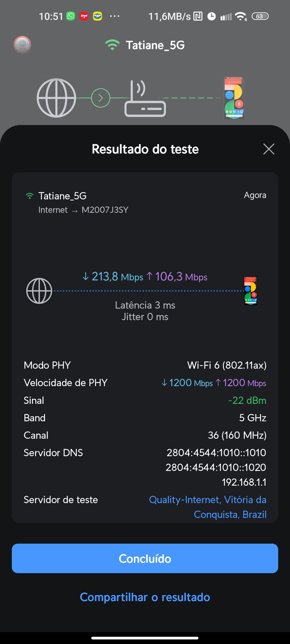Tap the small globe icon in results
290x644 pixels.
click(x=39, y=291)
